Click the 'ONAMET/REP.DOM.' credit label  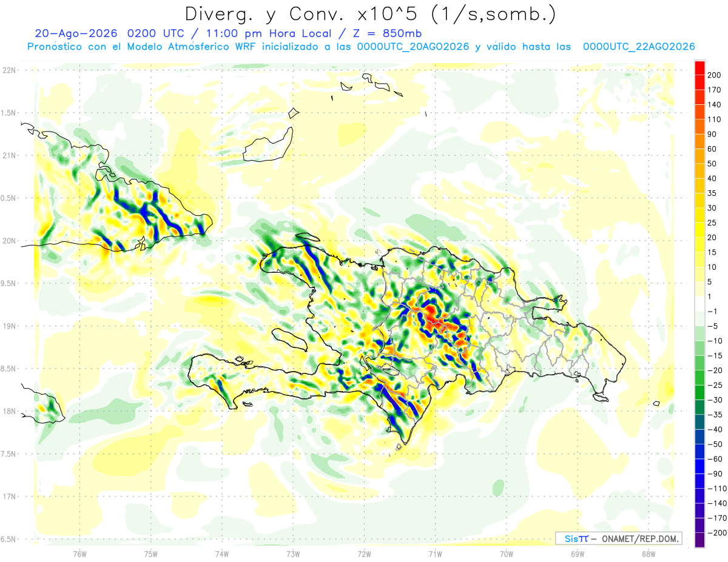click(x=639, y=538)
